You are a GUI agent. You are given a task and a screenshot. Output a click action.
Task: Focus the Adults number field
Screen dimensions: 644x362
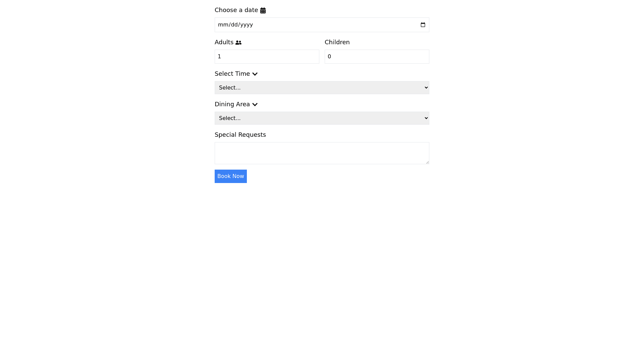[x=267, y=57]
